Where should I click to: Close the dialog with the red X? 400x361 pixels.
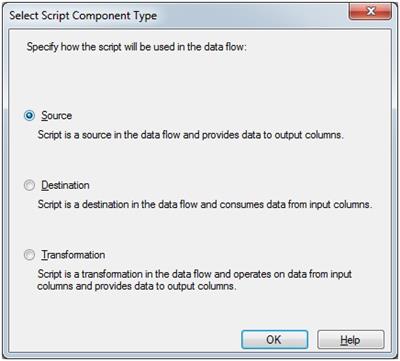pos(370,12)
